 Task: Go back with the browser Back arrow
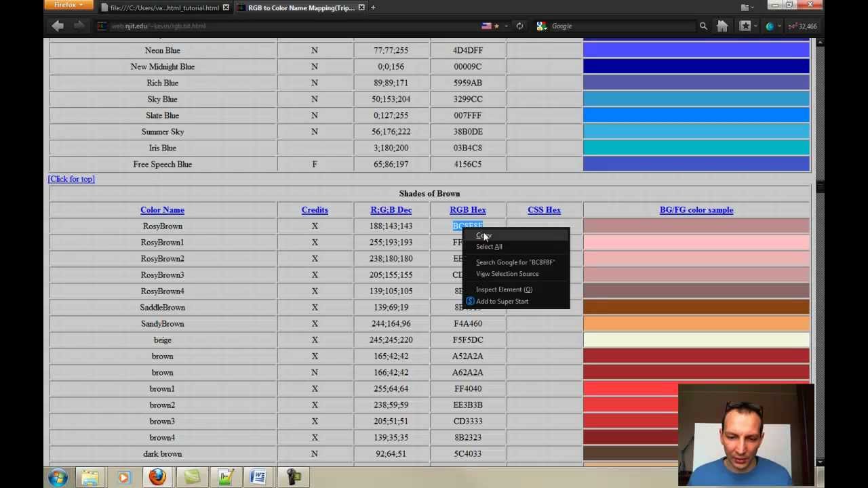[58, 26]
